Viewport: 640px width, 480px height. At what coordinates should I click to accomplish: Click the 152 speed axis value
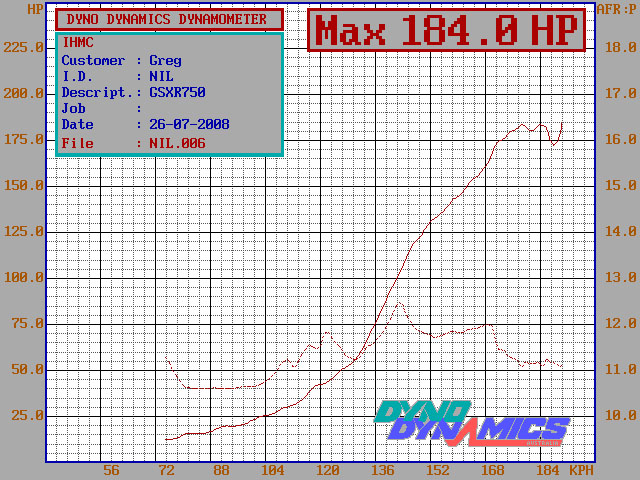pyautogui.click(x=438, y=470)
